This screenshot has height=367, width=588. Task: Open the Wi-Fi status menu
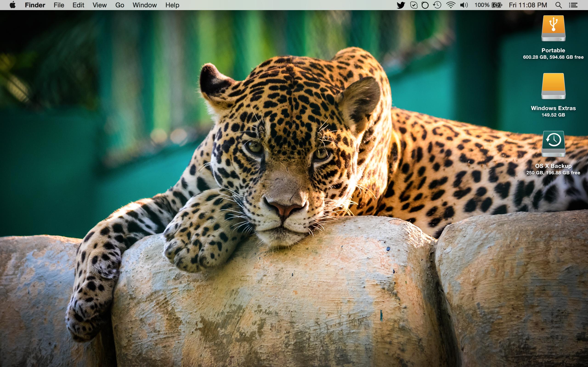point(451,5)
